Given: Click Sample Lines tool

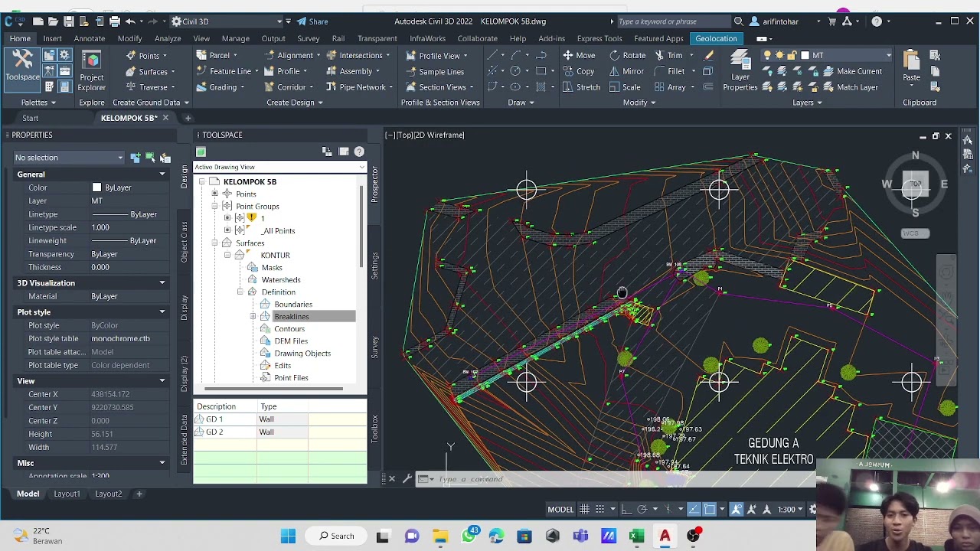Looking at the screenshot, I should [x=434, y=71].
